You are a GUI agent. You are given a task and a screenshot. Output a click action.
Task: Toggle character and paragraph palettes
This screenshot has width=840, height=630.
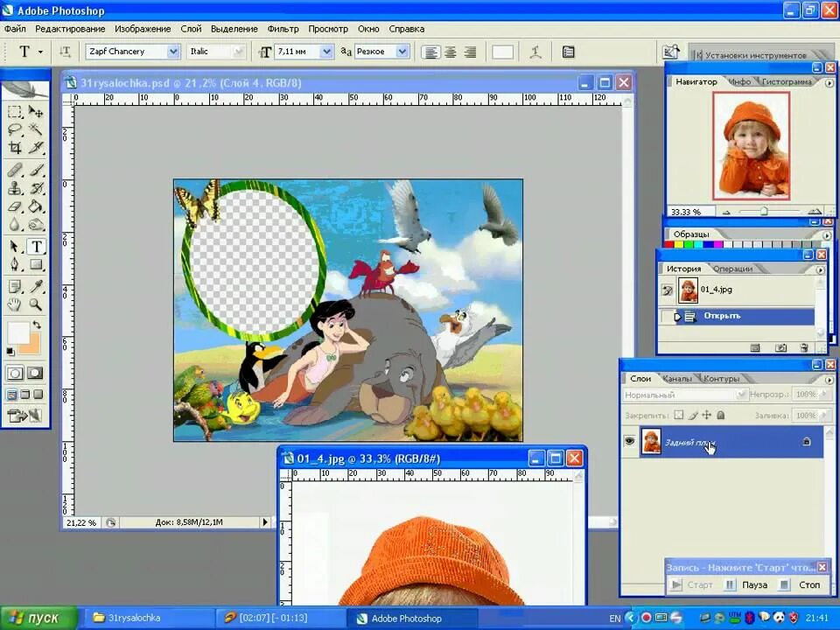click(569, 52)
